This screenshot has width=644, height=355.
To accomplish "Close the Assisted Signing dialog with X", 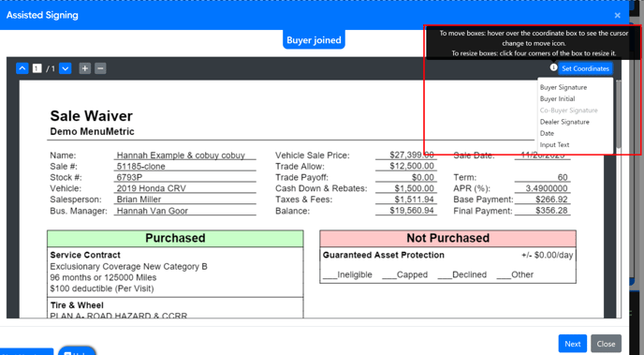I will coord(617,16).
